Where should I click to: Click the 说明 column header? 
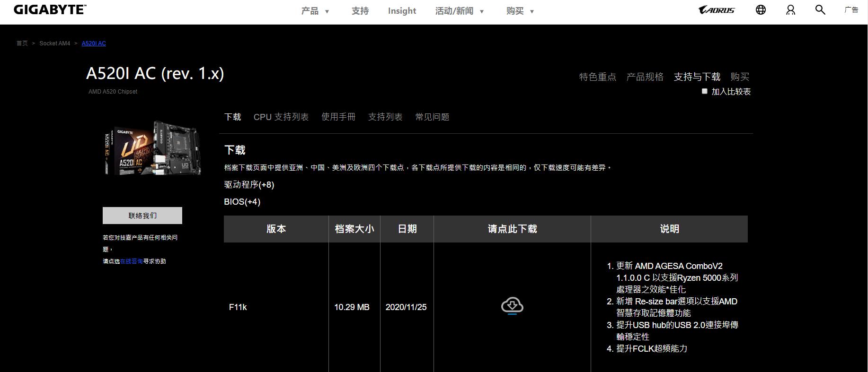pos(669,229)
